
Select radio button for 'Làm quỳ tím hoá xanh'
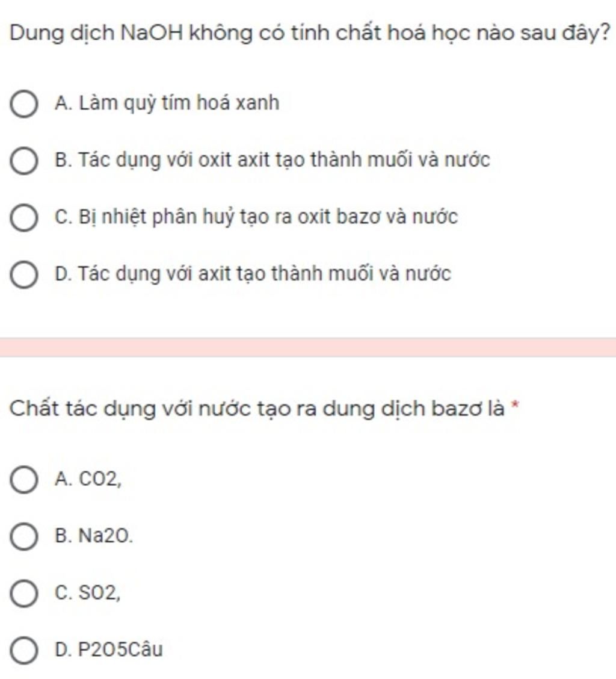(23, 104)
